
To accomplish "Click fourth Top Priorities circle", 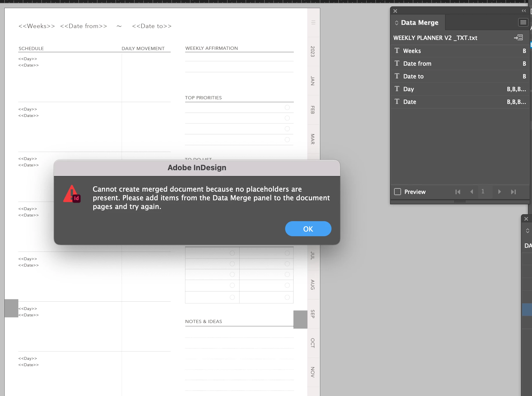I will pyautogui.click(x=287, y=140).
